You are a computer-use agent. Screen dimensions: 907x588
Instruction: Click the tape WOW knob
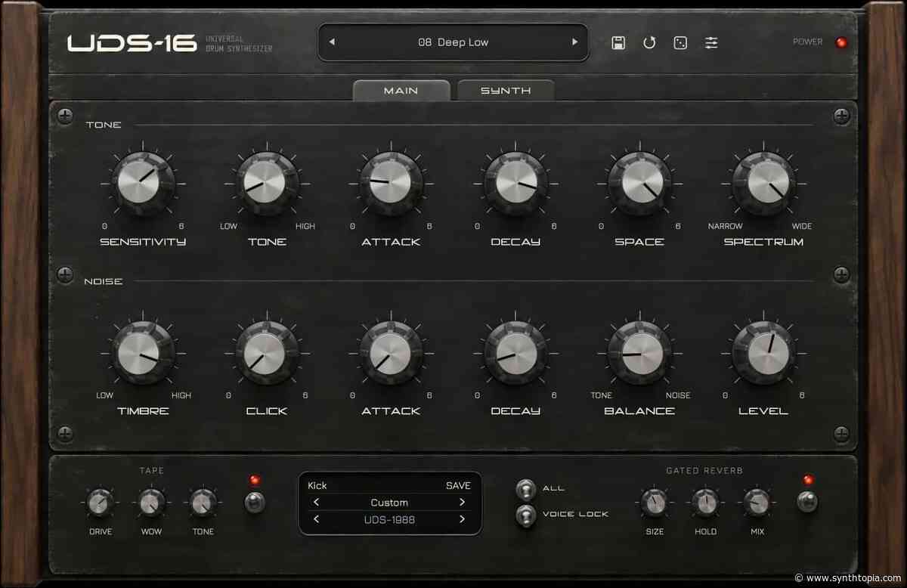(151, 502)
